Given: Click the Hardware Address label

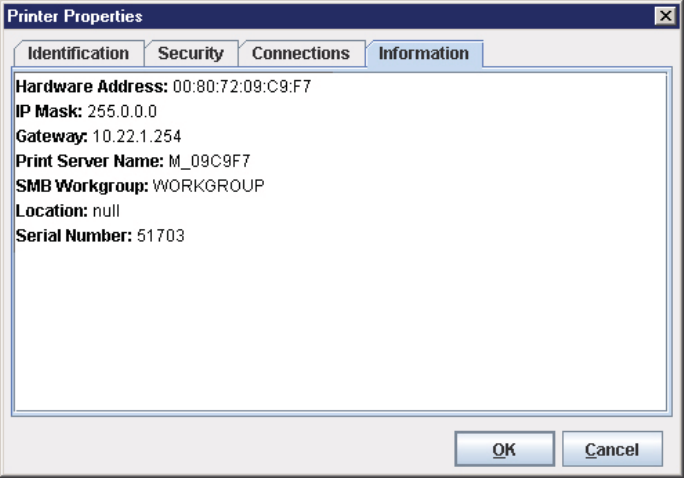Looking at the screenshot, I should coord(92,87).
